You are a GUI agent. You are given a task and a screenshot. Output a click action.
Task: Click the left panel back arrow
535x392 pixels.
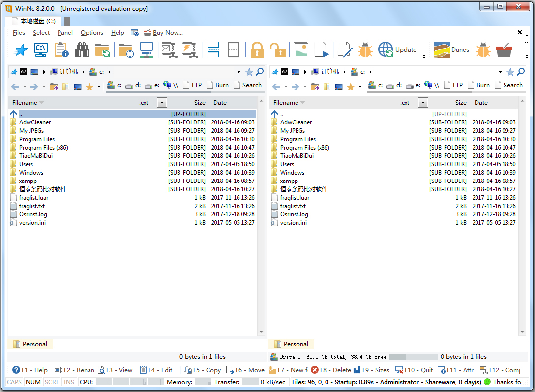click(x=15, y=86)
